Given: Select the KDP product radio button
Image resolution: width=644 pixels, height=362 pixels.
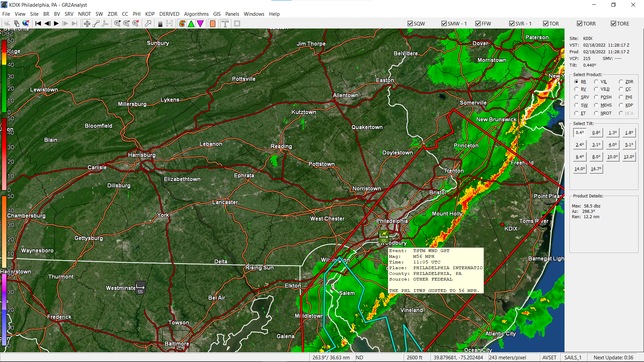Looking at the screenshot, I should pyautogui.click(x=621, y=105).
